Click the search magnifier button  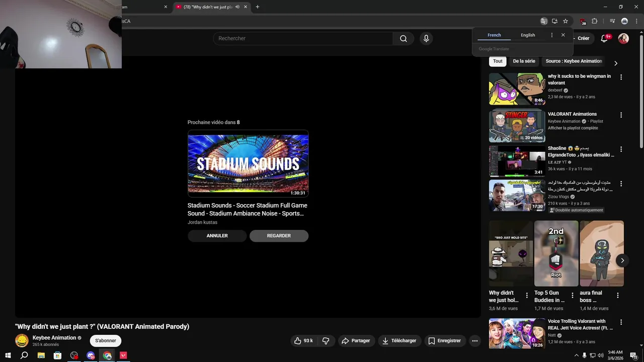pos(404,39)
